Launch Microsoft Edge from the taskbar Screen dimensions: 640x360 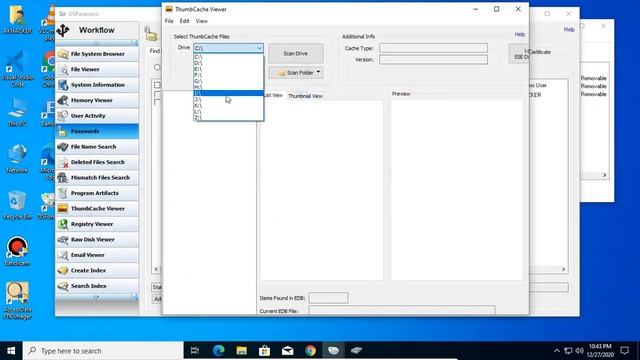point(219,351)
